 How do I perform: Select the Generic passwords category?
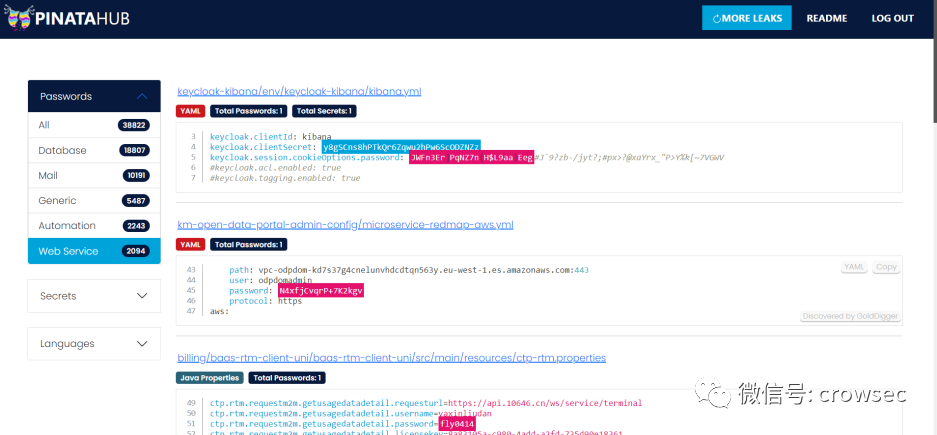click(94, 201)
